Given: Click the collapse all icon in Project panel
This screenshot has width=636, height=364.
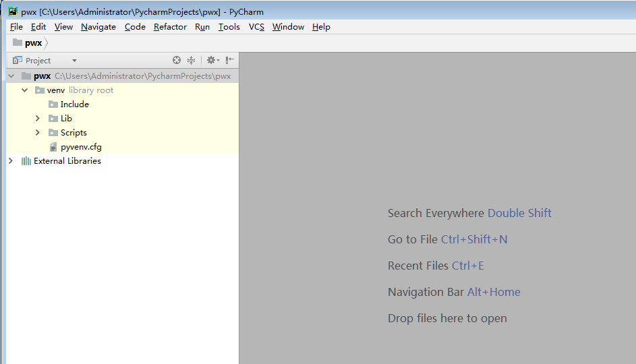Looking at the screenshot, I should [x=191, y=61].
